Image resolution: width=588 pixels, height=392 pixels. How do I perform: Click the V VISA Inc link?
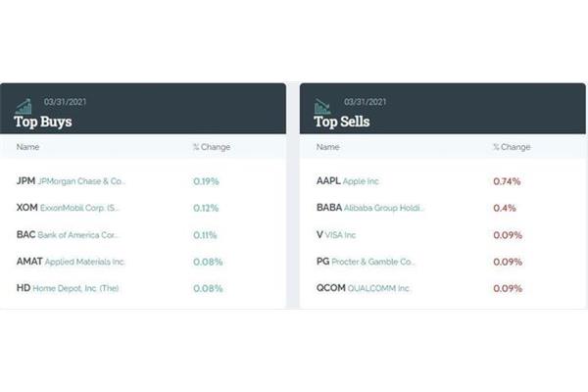click(336, 235)
